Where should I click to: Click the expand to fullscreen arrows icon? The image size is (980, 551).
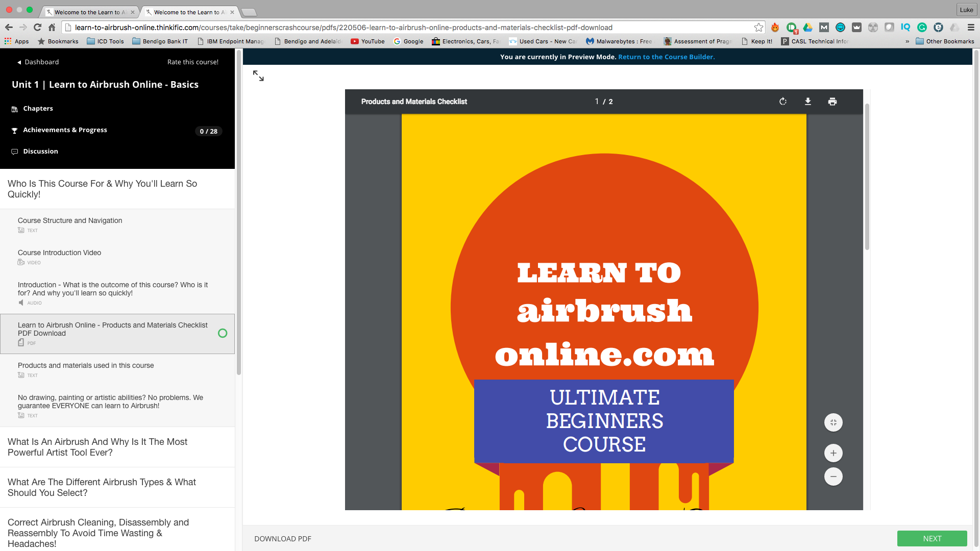coord(258,76)
